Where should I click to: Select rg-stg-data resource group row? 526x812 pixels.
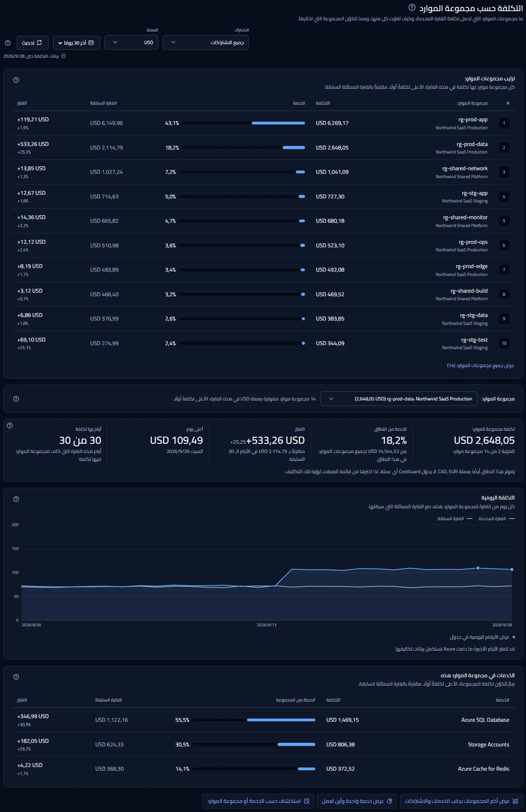(263, 319)
